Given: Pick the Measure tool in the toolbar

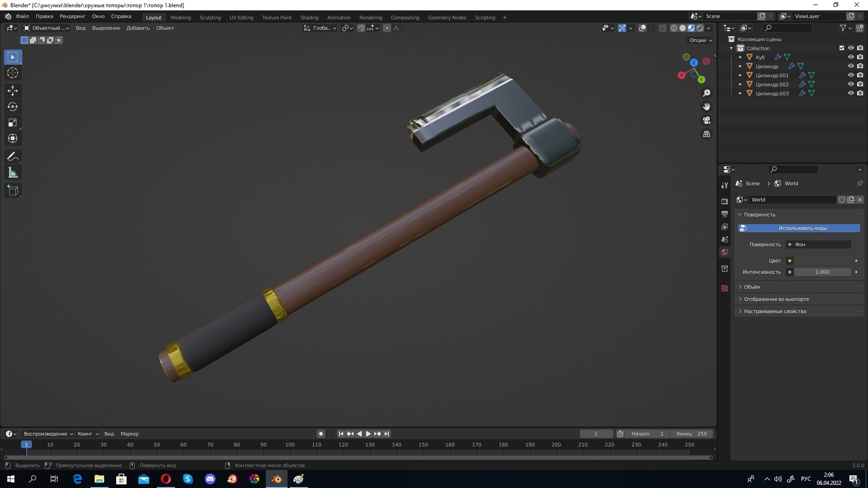Looking at the screenshot, I should [13, 171].
